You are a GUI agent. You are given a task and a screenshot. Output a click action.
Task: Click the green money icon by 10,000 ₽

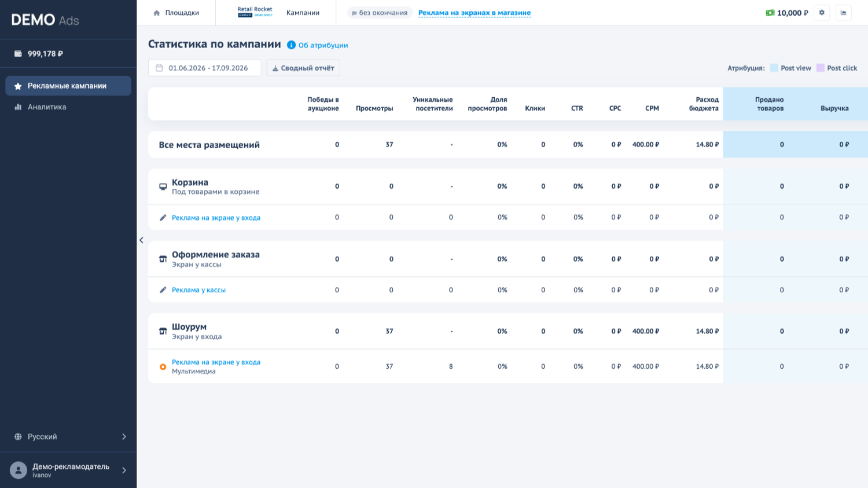(x=770, y=13)
